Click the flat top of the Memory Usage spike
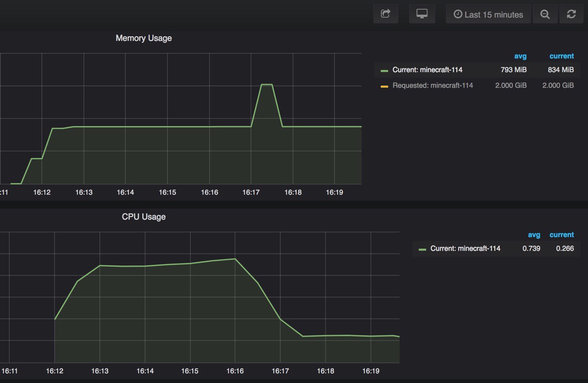 (267, 85)
